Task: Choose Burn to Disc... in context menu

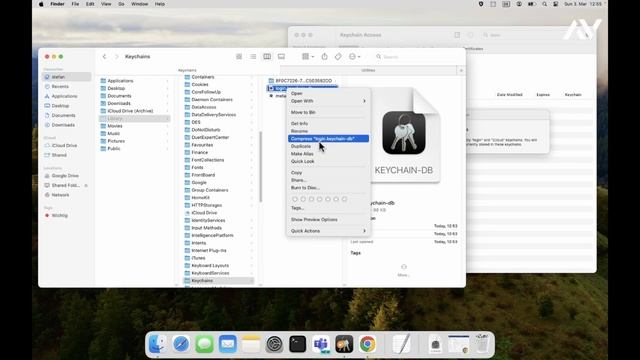Action: pos(329,188)
